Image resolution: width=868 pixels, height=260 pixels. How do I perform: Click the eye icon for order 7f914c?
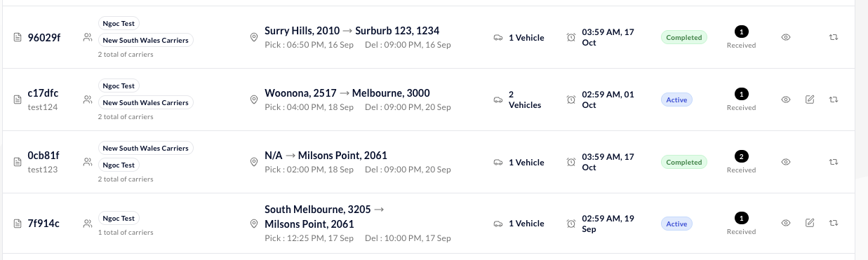coord(786,224)
